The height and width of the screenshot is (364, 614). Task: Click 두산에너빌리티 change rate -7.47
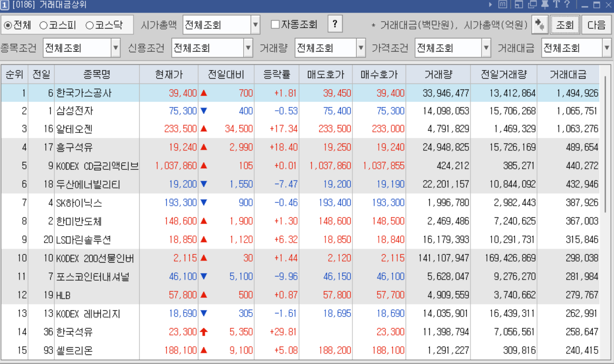pyautogui.click(x=286, y=184)
